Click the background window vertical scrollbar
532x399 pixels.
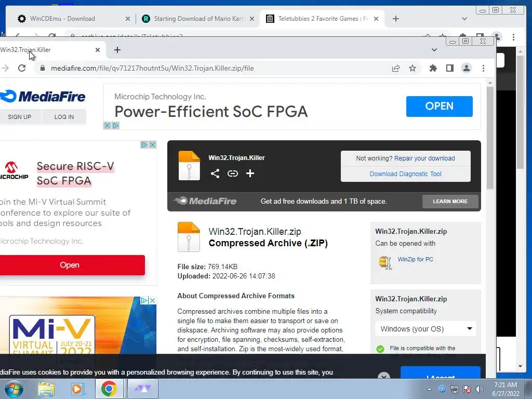520,112
